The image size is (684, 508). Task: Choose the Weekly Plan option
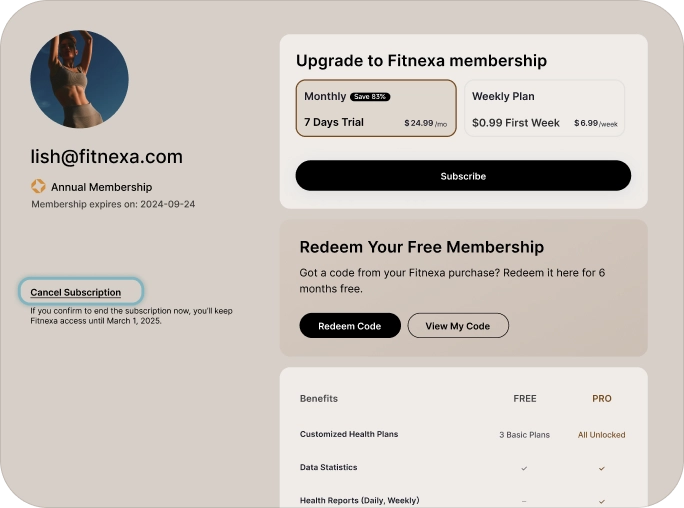tap(544, 108)
